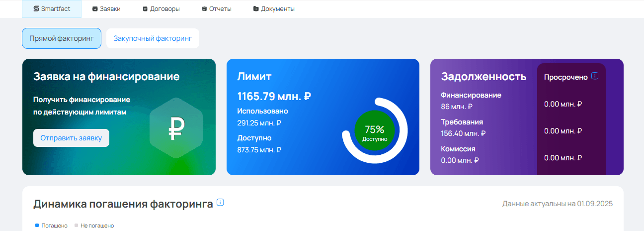Image resolution: width=644 pixels, height=231 pixels.
Task: Click the ruble hexagon icon
Action: pyautogui.click(x=176, y=128)
